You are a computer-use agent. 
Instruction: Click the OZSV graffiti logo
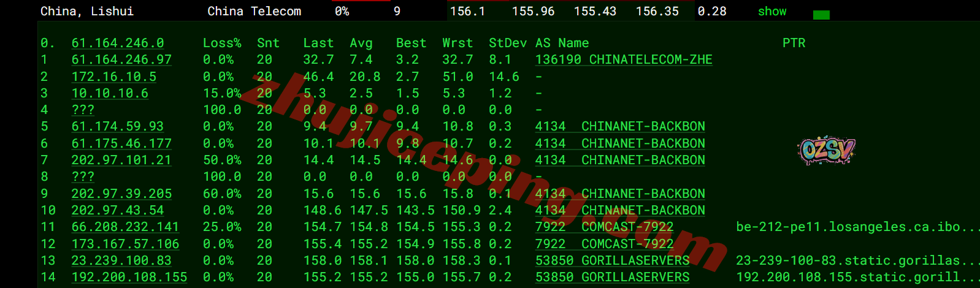pos(826,150)
